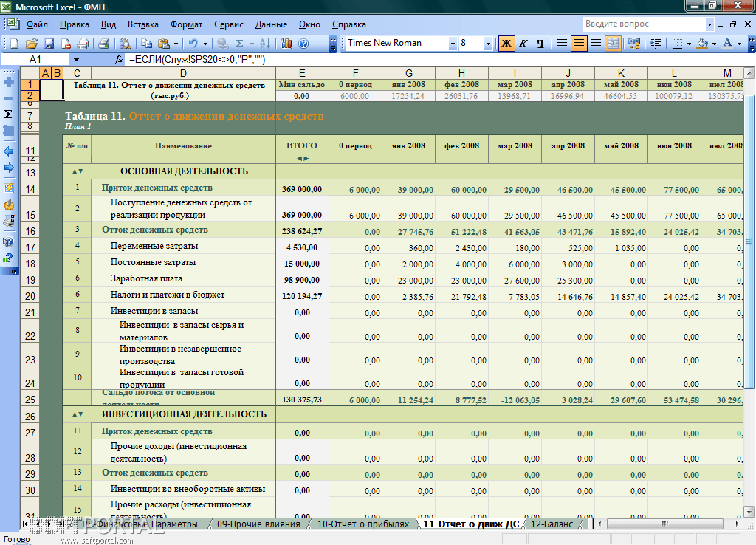Toggle italic formatting (К)

point(523,44)
